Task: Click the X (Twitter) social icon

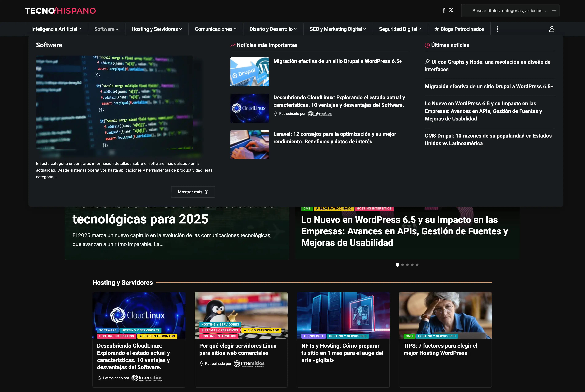Action: 451,10
